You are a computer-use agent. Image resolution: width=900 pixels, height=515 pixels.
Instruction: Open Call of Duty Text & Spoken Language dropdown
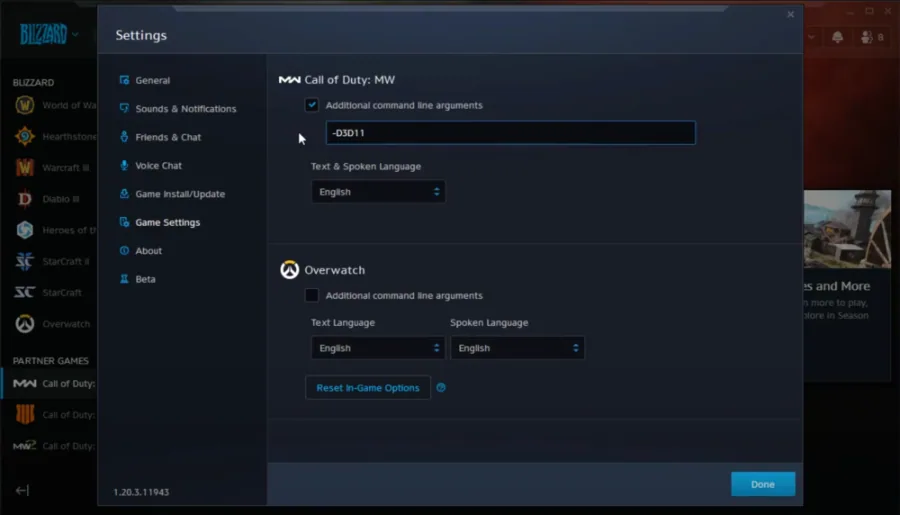click(x=378, y=192)
